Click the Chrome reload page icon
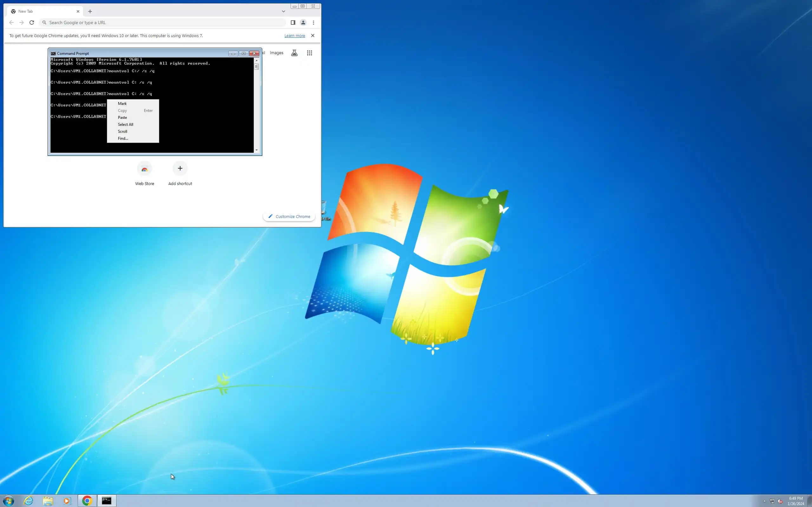 click(31, 22)
